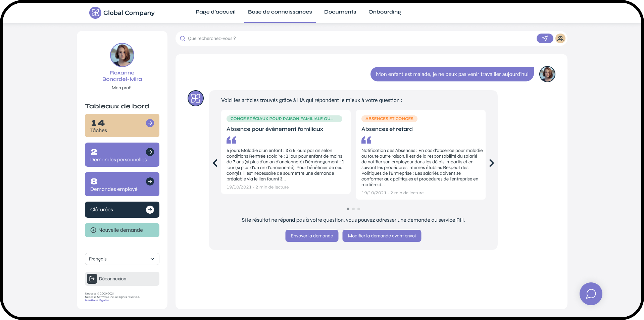Click the arrow icon on Clôturées card
This screenshot has height=320, width=644.
(150, 210)
